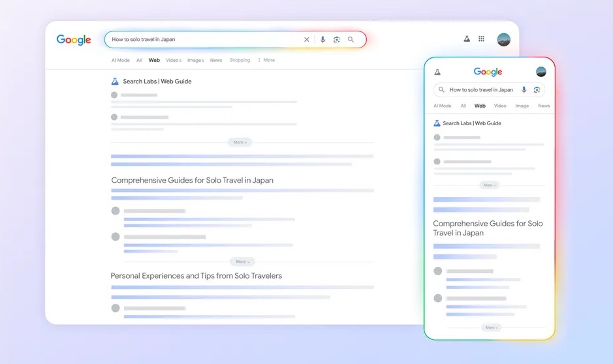613x364 pixels.
Task: Tap the mobile profile avatar
Action: [541, 72]
